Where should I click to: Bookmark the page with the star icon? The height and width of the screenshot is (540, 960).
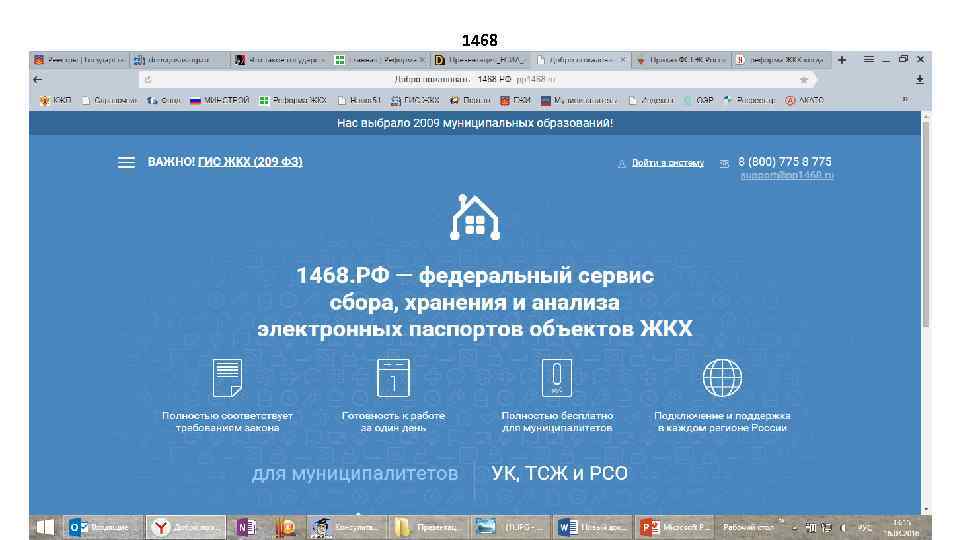point(803,80)
